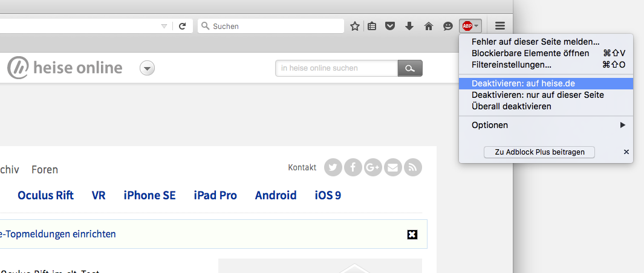Submit heise search with magnifier button
The image size is (644, 273).
(410, 68)
